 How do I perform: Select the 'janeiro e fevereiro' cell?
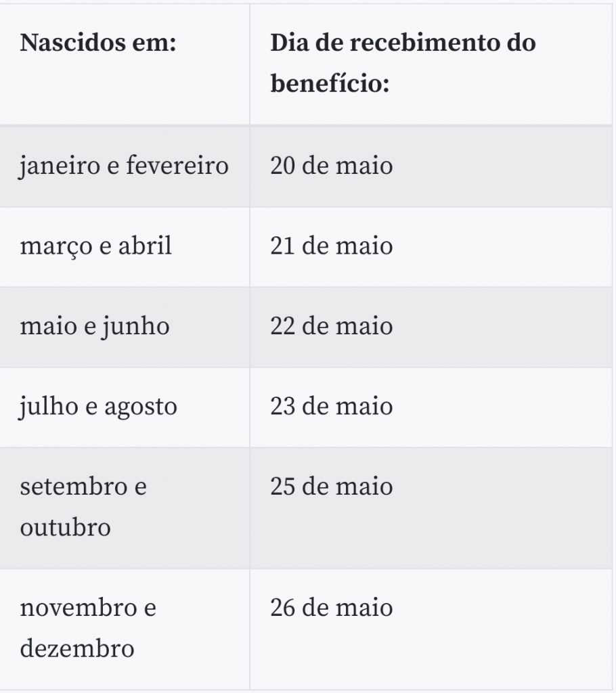pos(125,166)
